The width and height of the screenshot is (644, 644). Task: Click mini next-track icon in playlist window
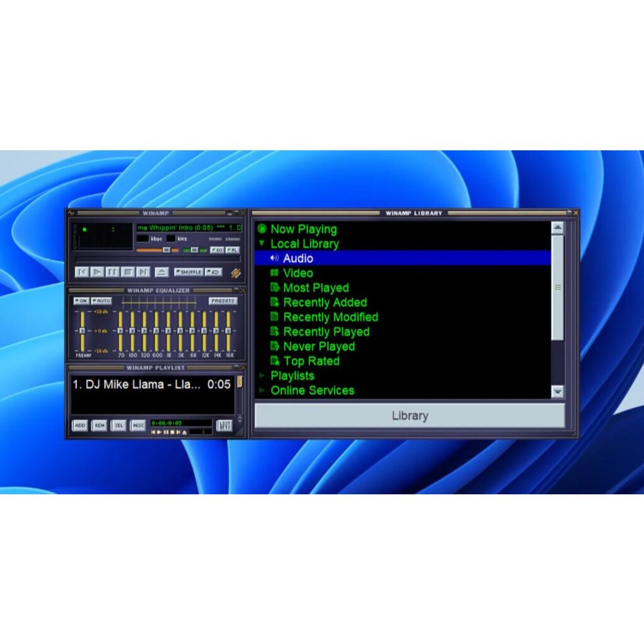pos(178,432)
